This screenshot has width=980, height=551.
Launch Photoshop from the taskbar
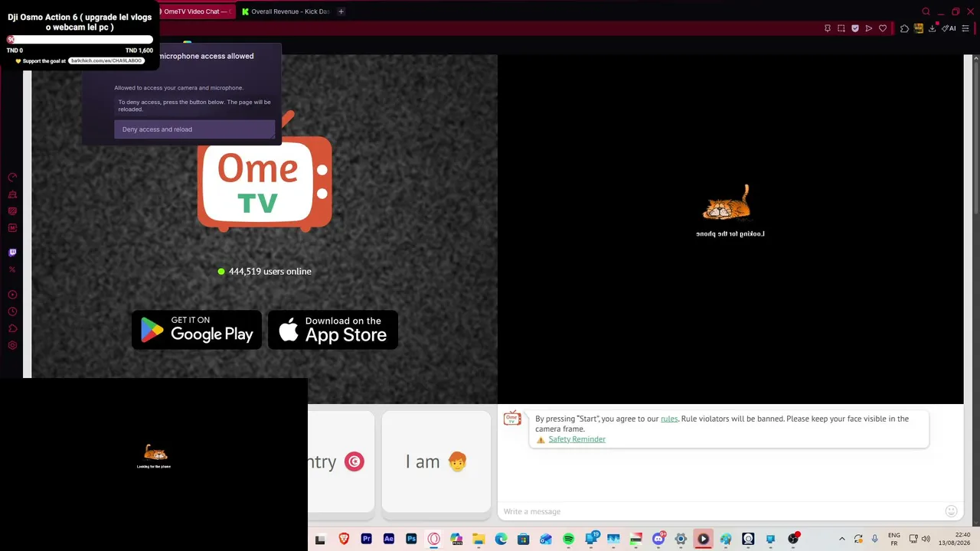click(x=411, y=539)
